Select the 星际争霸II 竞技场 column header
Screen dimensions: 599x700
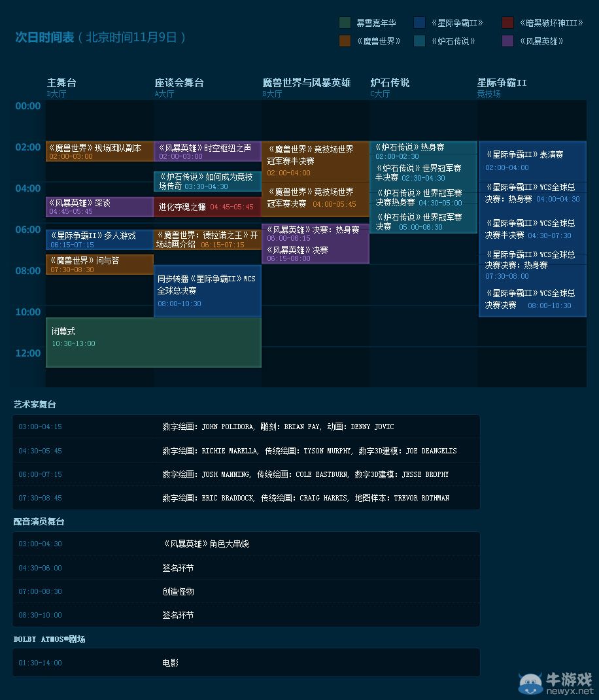pos(502,87)
